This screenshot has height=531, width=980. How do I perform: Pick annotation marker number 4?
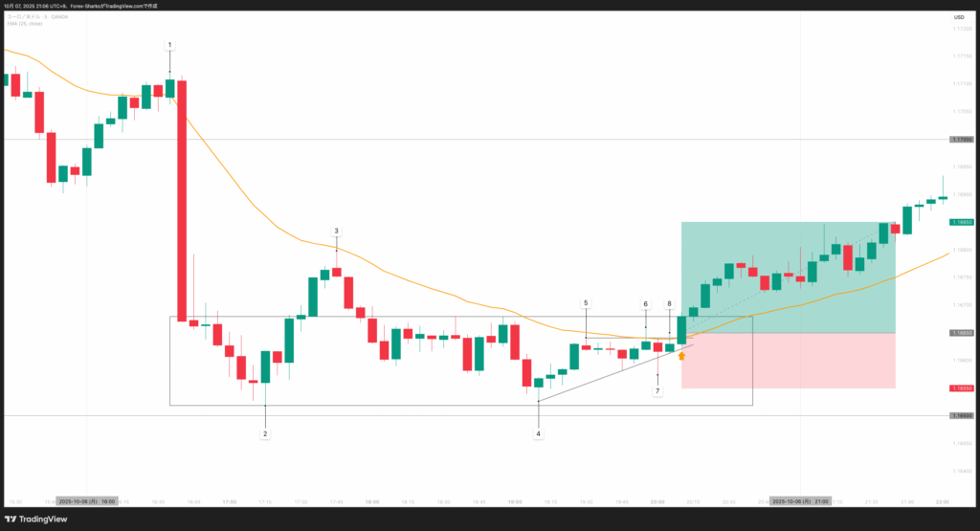coord(538,433)
